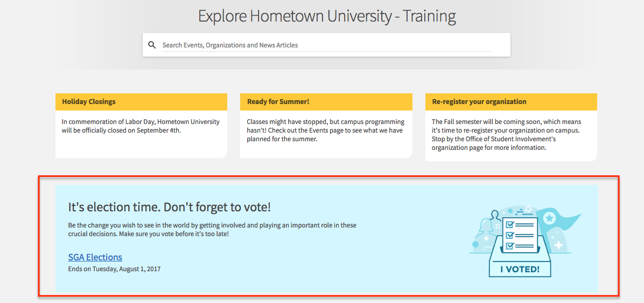Click the middle checkbox on the ballot illustration
The width and height of the screenshot is (644, 303).
pos(510,236)
